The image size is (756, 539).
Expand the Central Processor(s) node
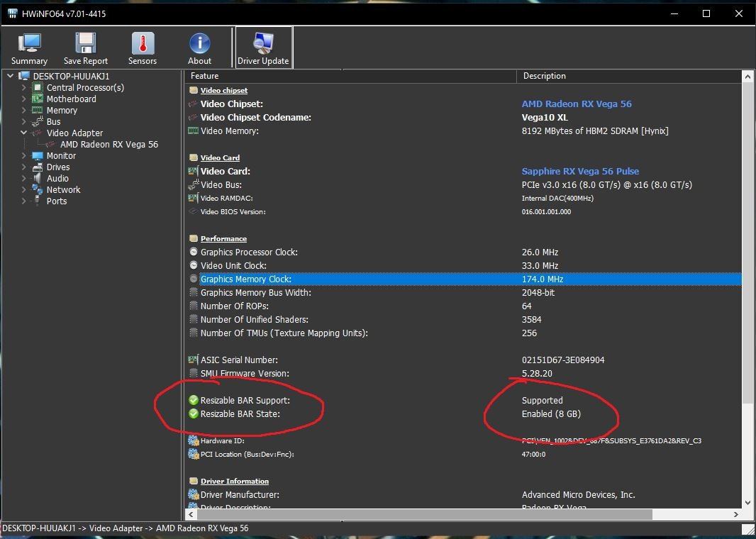point(23,88)
